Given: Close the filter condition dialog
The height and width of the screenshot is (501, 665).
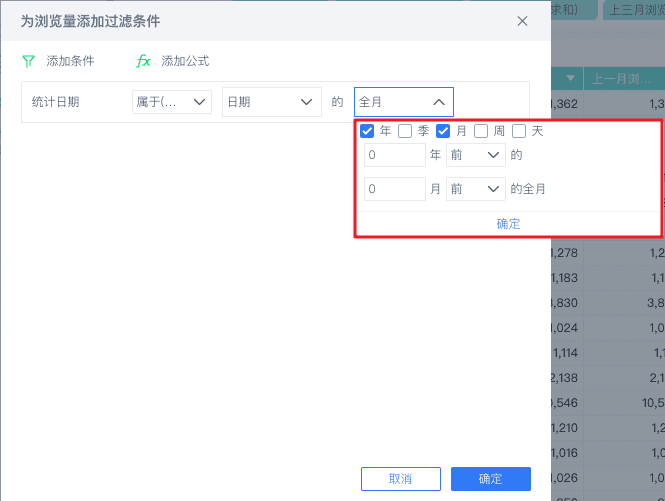Looking at the screenshot, I should tap(522, 21).
